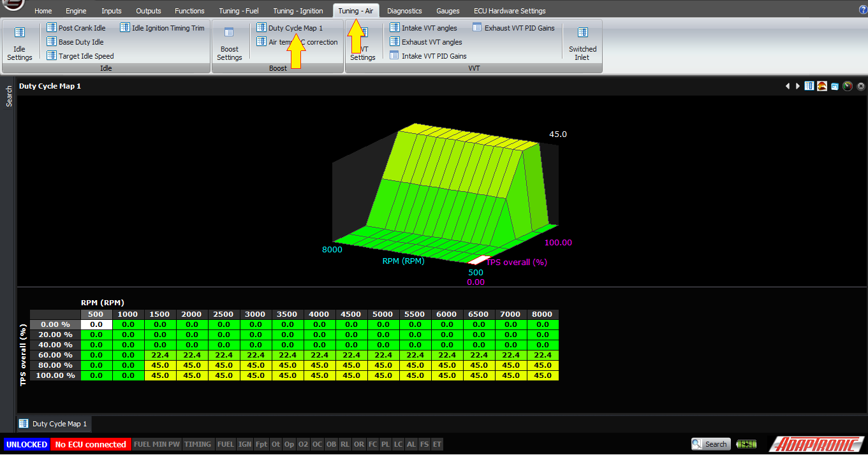
Task: Click the FUEL MIN PW status flag
Action: (157, 444)
